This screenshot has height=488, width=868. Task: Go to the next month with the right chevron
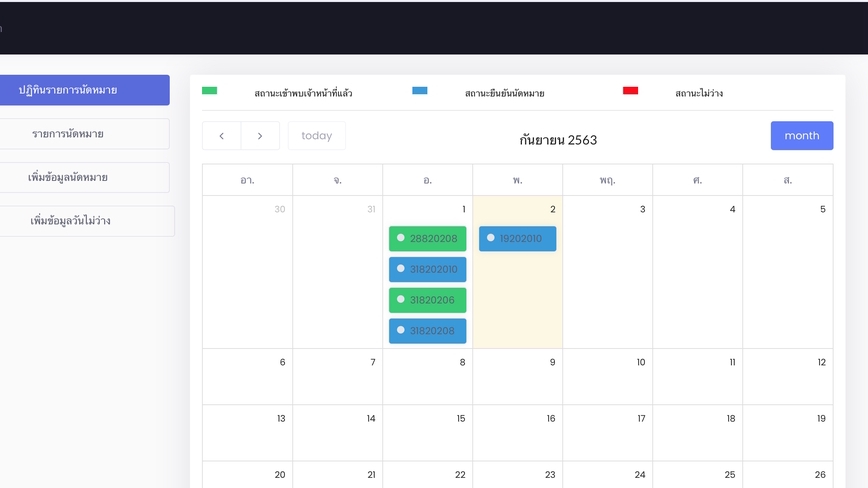(x=260, y=136)
